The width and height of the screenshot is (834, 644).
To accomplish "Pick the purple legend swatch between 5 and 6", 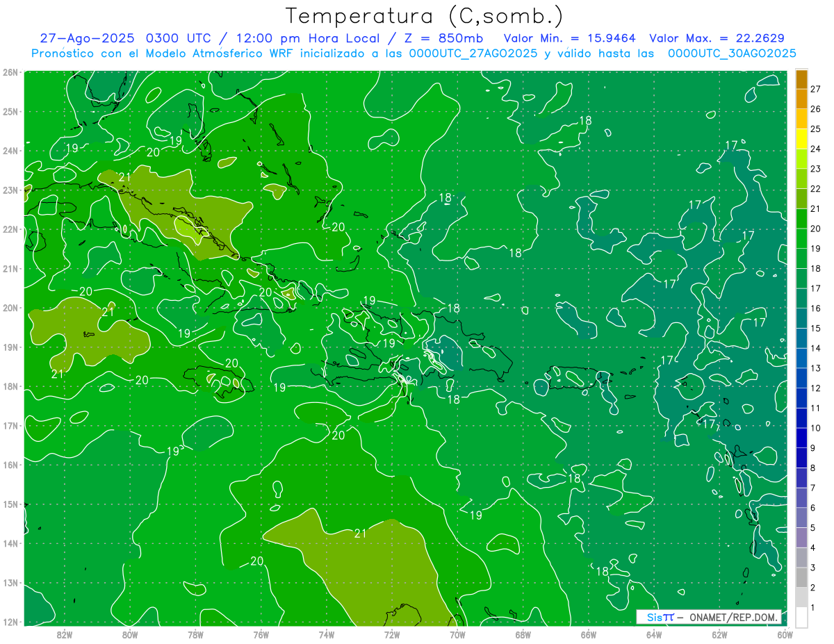I will pyautogui.click(x=801, y=518).
